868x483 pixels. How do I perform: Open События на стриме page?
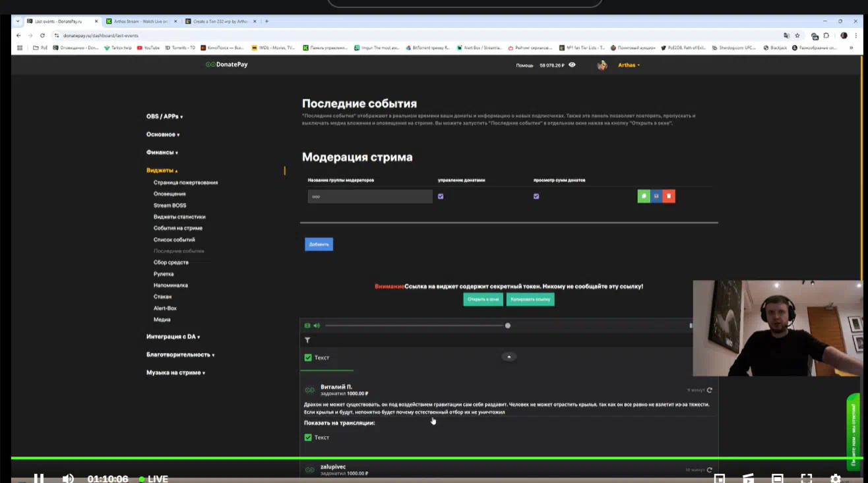178,228
